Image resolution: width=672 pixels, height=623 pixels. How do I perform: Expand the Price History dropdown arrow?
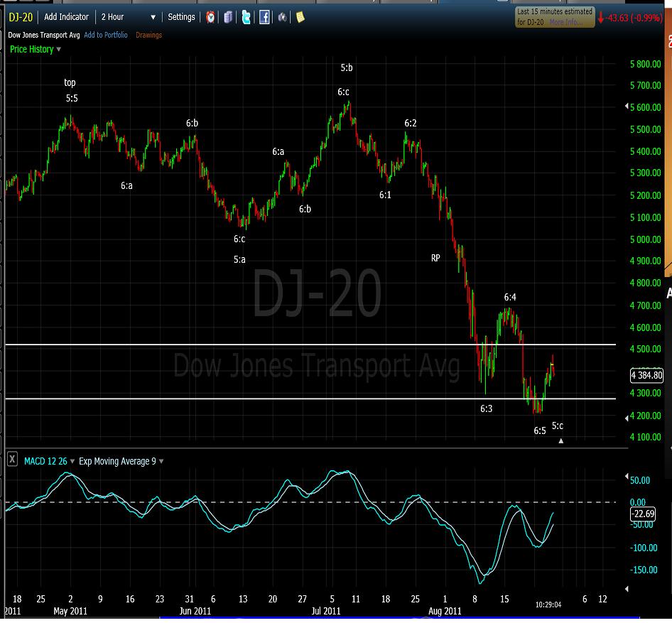point(59,49)
